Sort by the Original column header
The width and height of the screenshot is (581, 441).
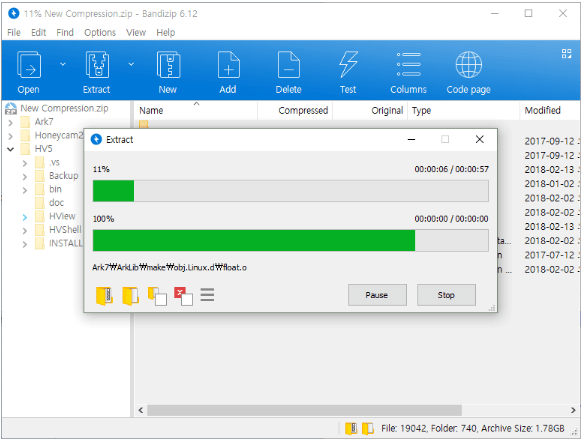pyautogui.click(x=370, y=110)
